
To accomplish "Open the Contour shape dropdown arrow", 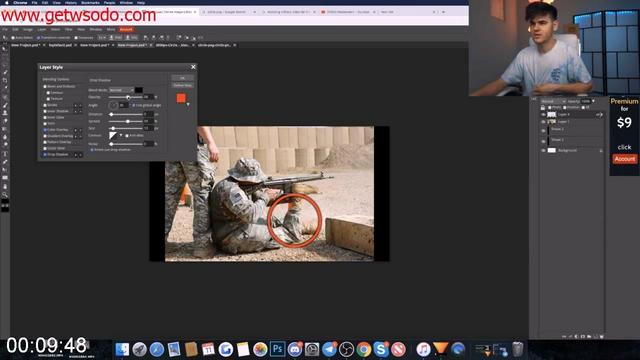I will tap(121, 135).
